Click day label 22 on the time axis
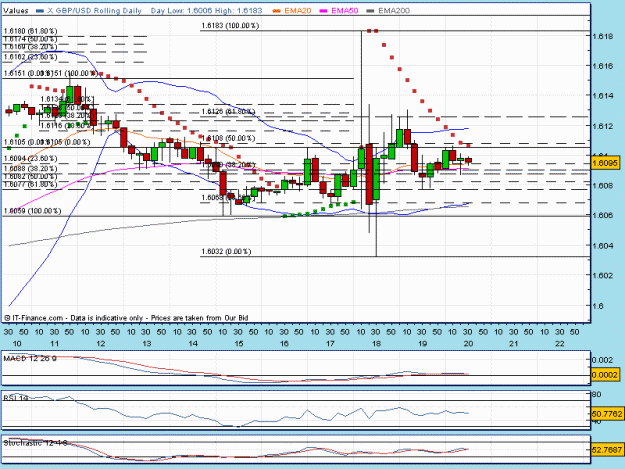The height and width of the screenshot is (469, 625). (x=560, y=343)
